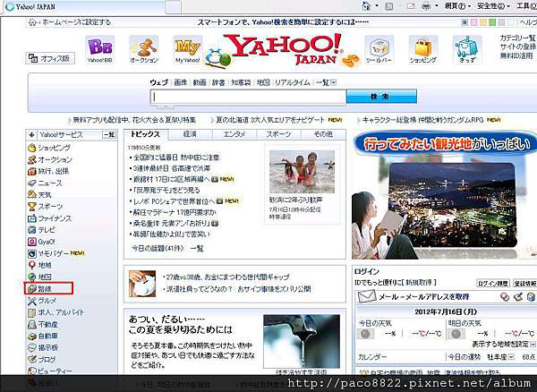
Task: Click the browser home toolbar icon
Action: [x=366, y=6]
